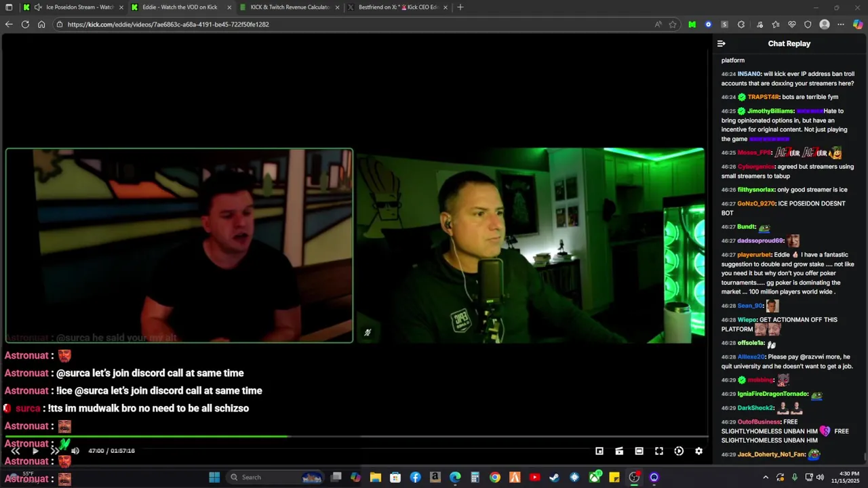Click username JimothyBilliams in chat
Viewport: 868px width, 488px height.
pyautogui.click(x=770, y=111)
